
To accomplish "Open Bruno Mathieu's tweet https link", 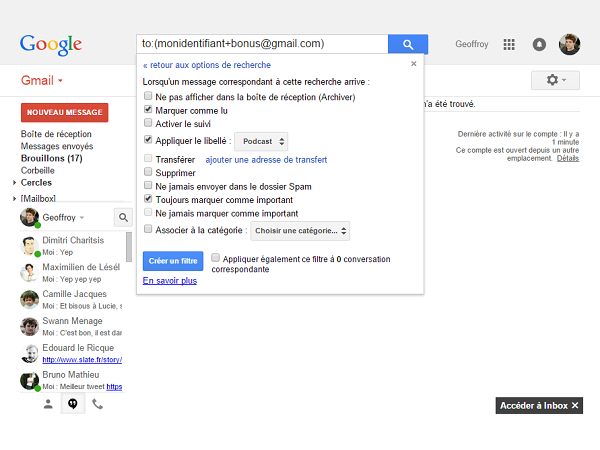I will 114,386.
